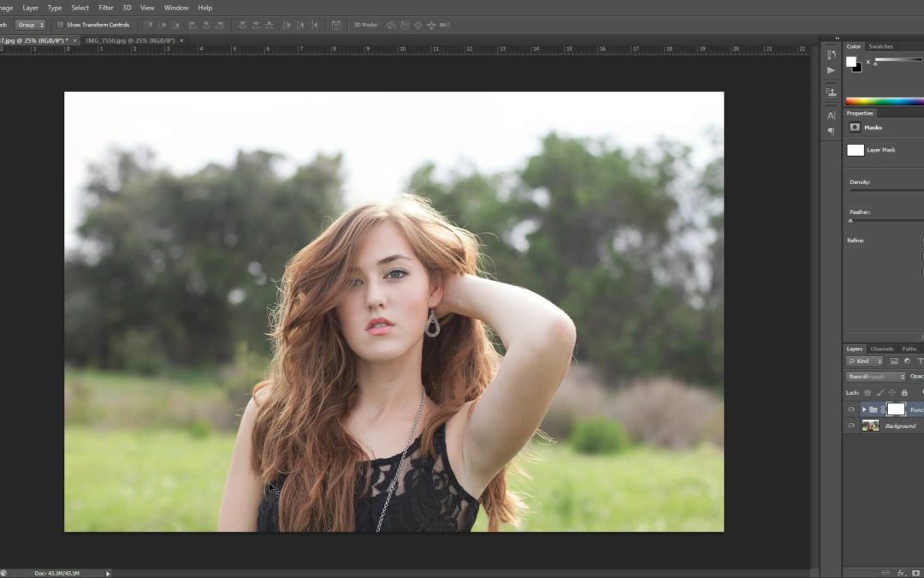
Task: Select the 3D scale mode icon
Action: point(444,25)
